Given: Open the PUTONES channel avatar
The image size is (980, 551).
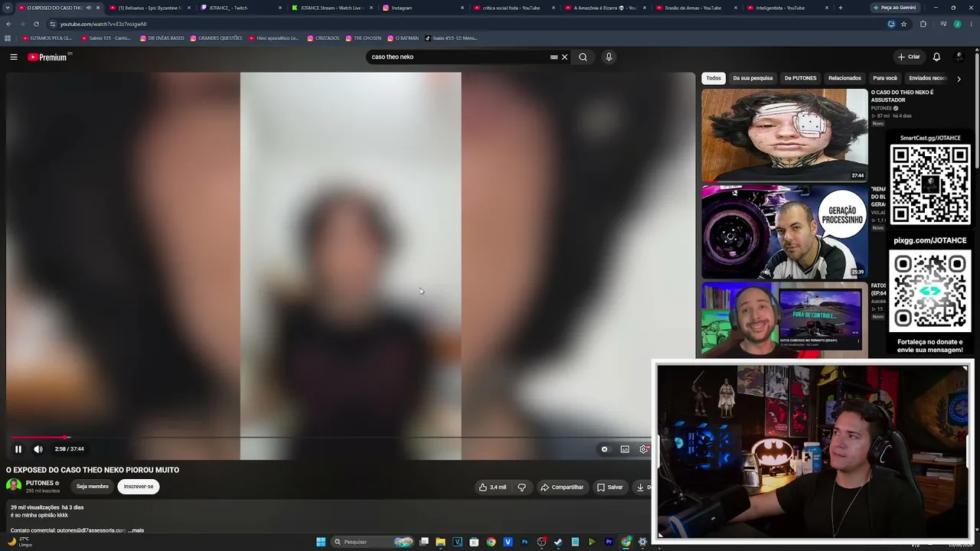Looking at the screenshot, I should point(14,485).
